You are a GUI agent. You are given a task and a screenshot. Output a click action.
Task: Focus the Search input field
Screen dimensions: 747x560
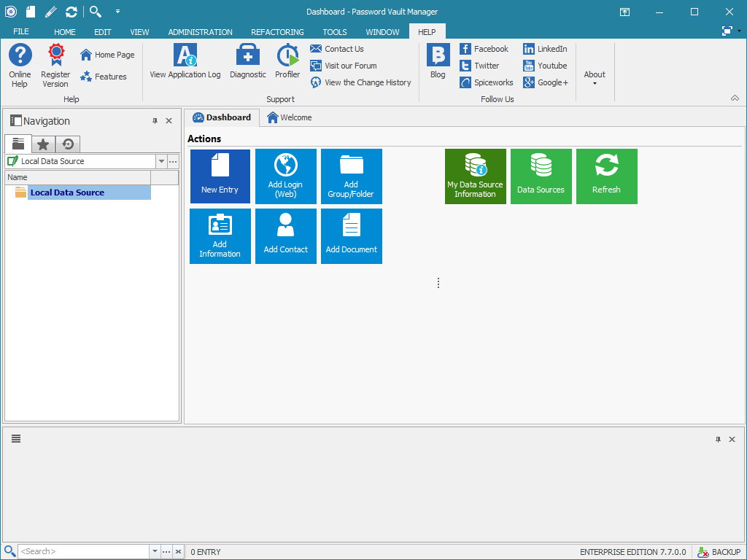pos(84,551)
